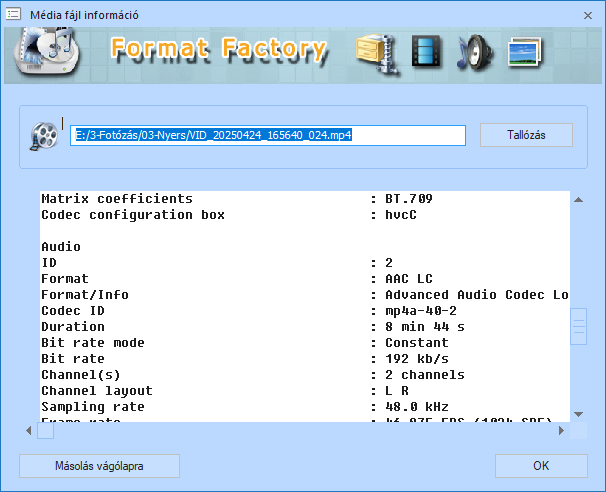Click the 'Bit rate mode' label

pyautogui.click(x=93, y=342)
